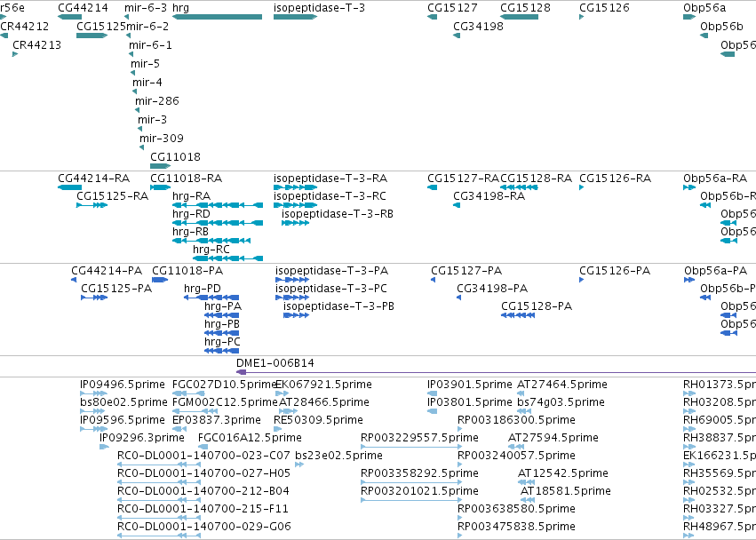The image size is (756, 540).
Task: Click the isopeptidase-T-3 gene feature
Action: coord(295,17)
